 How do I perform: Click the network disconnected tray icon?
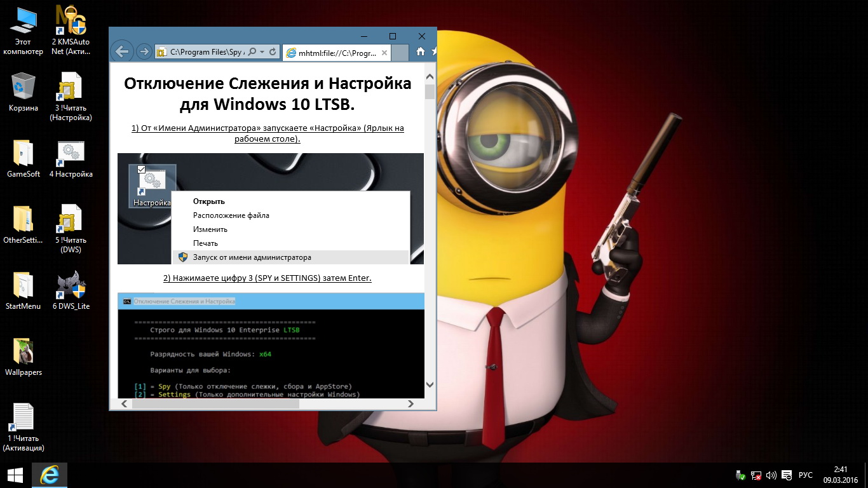(756, 475)
